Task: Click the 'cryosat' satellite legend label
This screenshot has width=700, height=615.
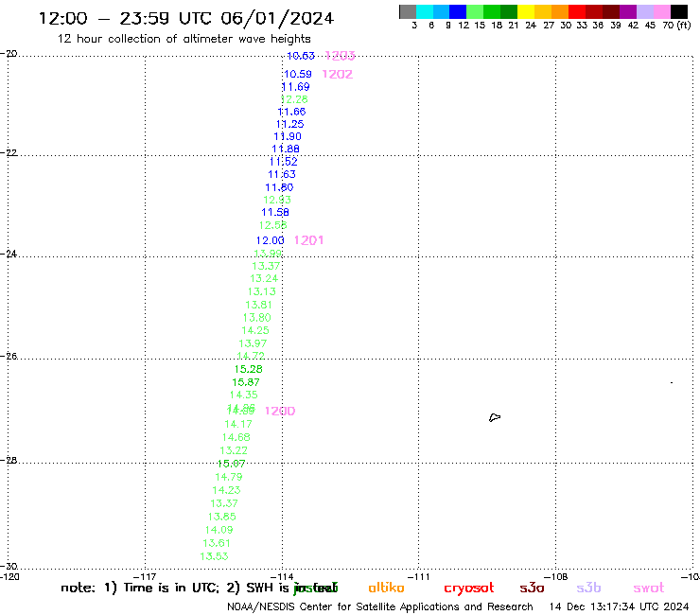Action: [x=469, y=589]
